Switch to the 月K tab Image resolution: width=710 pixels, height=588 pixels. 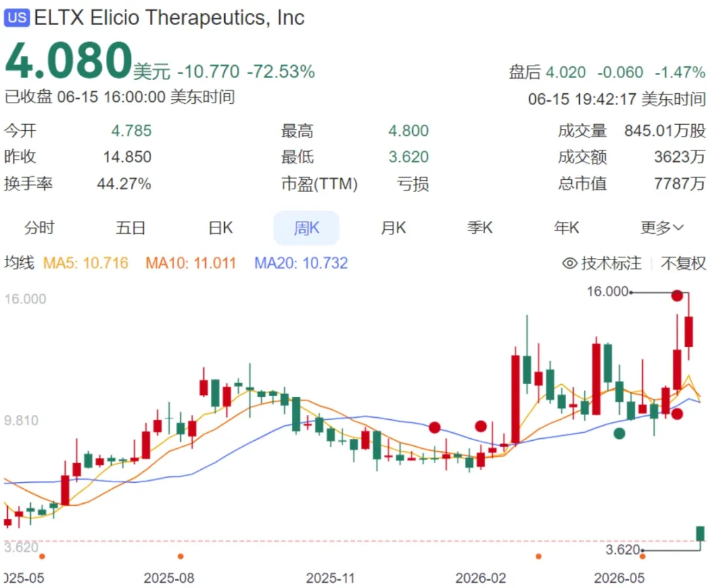[394, 227]
